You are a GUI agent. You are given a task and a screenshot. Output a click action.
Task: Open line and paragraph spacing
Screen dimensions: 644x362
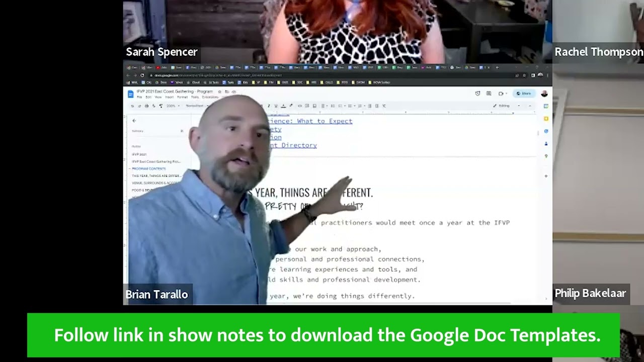pyautogui.click(x=333, y=106)
